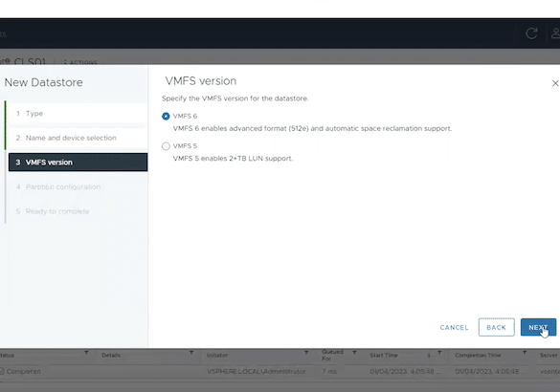560x392 pixels.
Task: Close the New Datastore dialog with the X
Action: (x=555, y=83)
